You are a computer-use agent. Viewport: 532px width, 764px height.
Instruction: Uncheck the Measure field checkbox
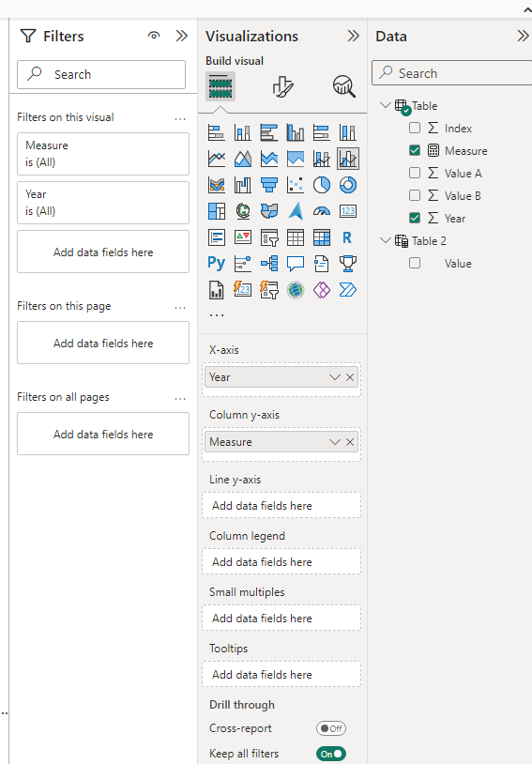[415, 150]
